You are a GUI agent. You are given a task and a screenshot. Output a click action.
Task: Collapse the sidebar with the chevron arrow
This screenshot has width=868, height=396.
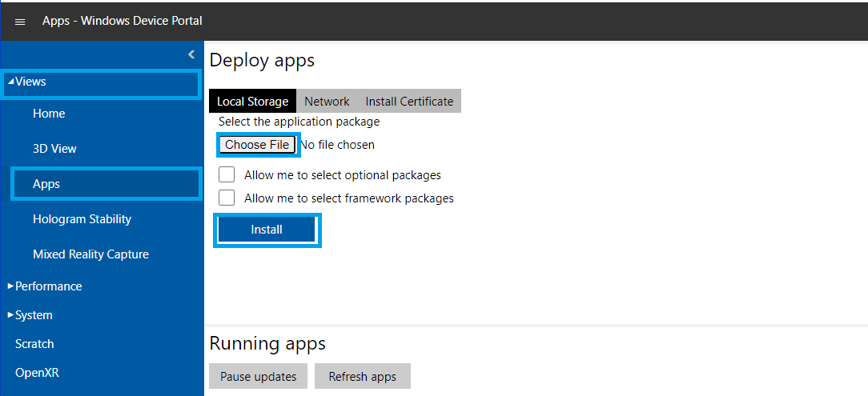coord(191,54)
